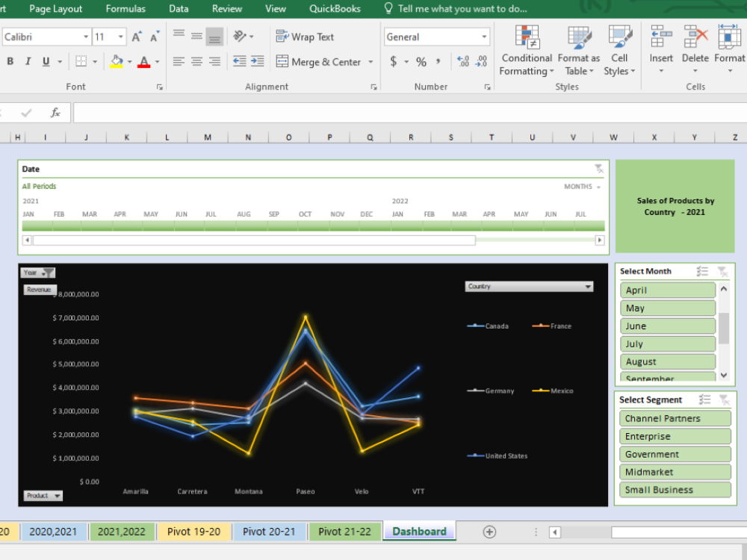Image resolution: width=747 pixels, height=560 pixels.
Task: Align text right
Action: tap(214, 61)
